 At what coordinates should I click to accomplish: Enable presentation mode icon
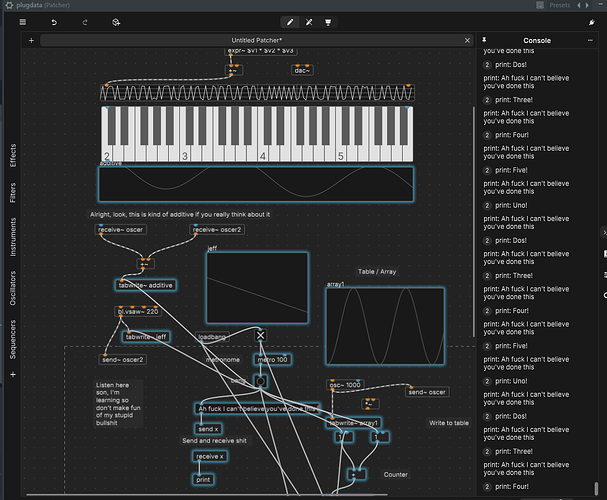[x=328, y=22]
